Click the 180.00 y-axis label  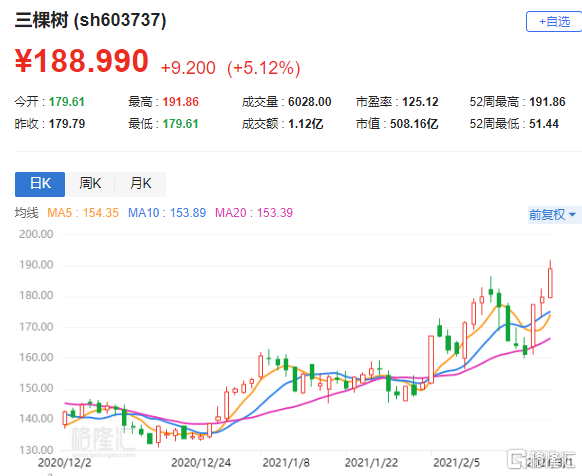point(36,296)
